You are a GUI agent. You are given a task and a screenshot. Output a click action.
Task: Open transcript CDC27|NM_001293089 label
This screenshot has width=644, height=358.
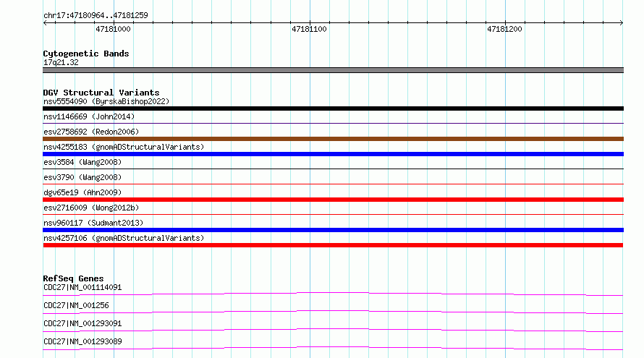(x=82, y=341)
